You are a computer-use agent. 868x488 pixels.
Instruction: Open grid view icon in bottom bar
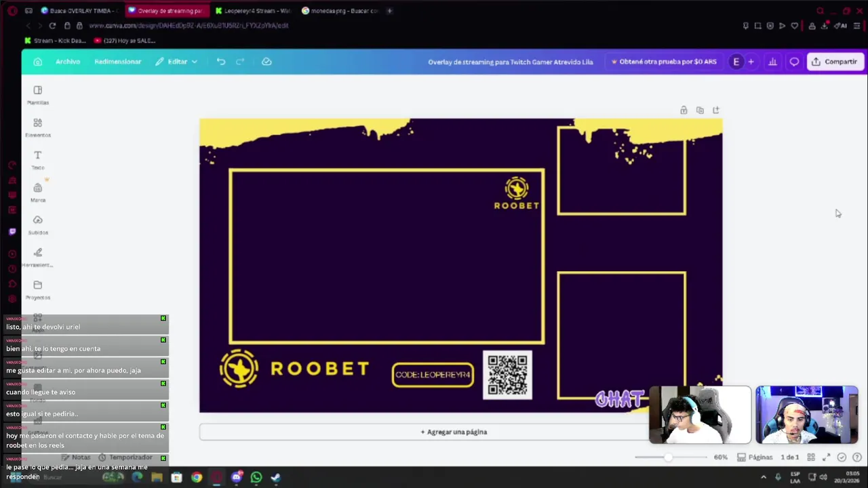click(811, 457)
